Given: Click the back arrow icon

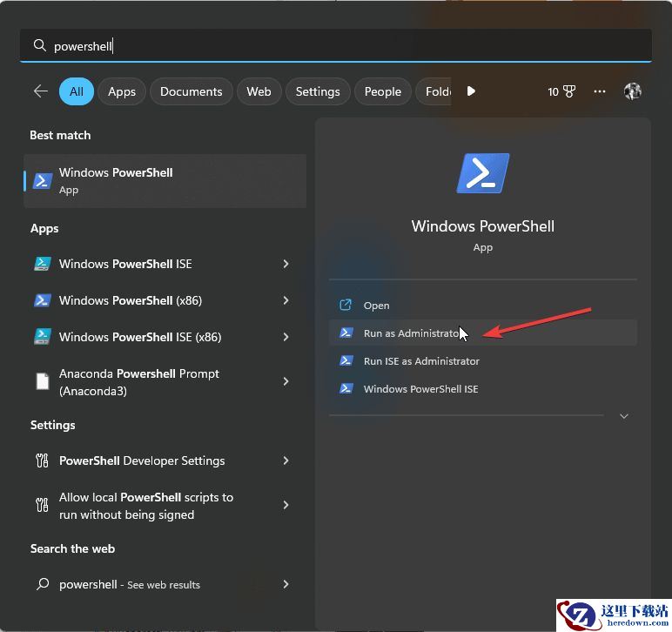Looking at the screenshot, I should (x=40, y=91).
